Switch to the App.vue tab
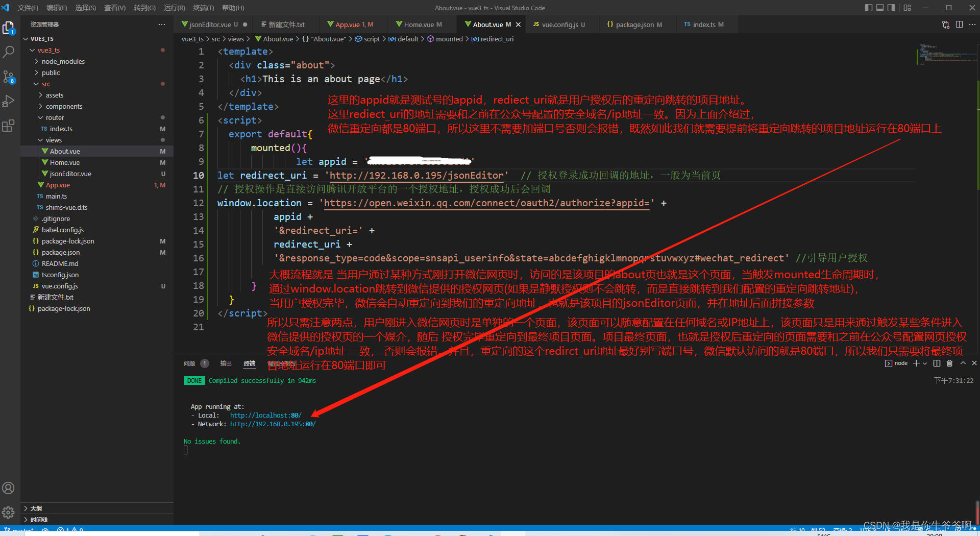980x536 pixels. point(354,25)
